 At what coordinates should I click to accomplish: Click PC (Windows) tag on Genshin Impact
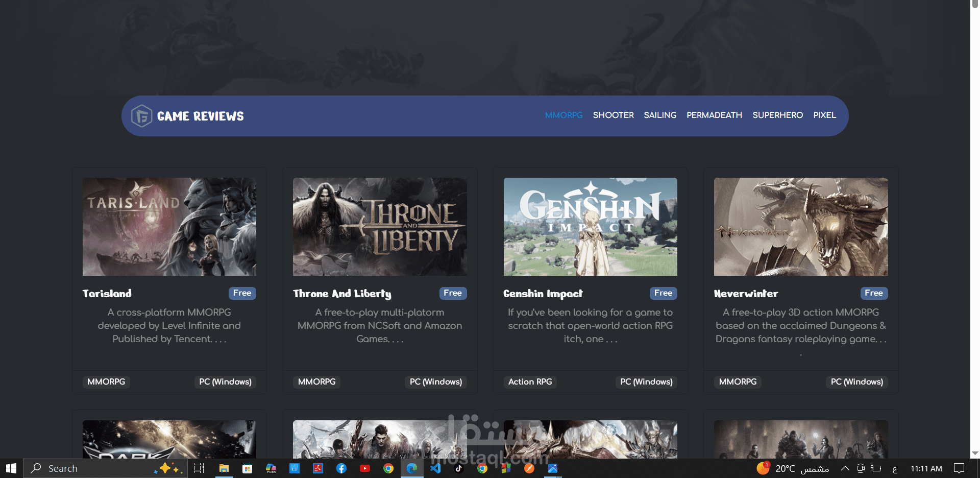647,382
